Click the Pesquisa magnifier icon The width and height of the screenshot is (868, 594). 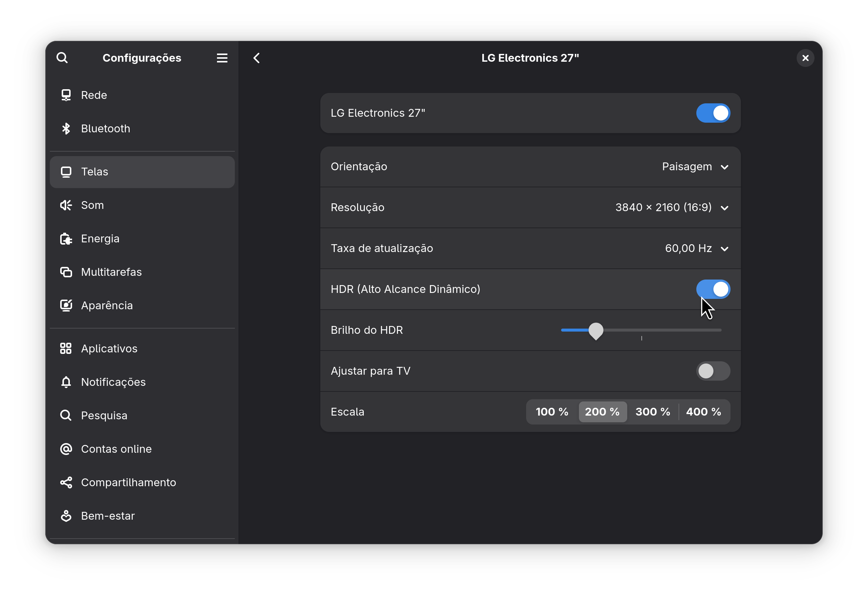tap(66, 416)
